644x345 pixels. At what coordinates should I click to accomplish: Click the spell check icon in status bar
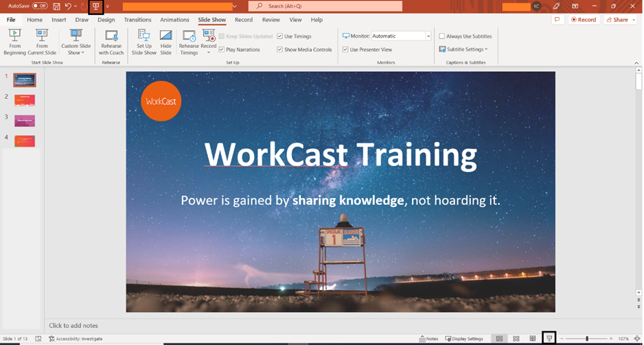(x=38, y=339)
